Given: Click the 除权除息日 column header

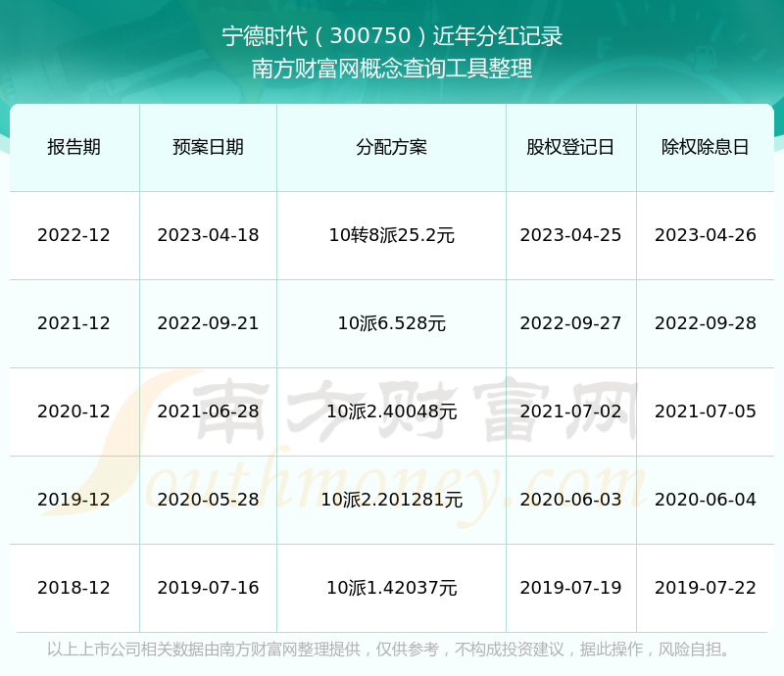Looking at the screenshot, I should tap(705, 147).
